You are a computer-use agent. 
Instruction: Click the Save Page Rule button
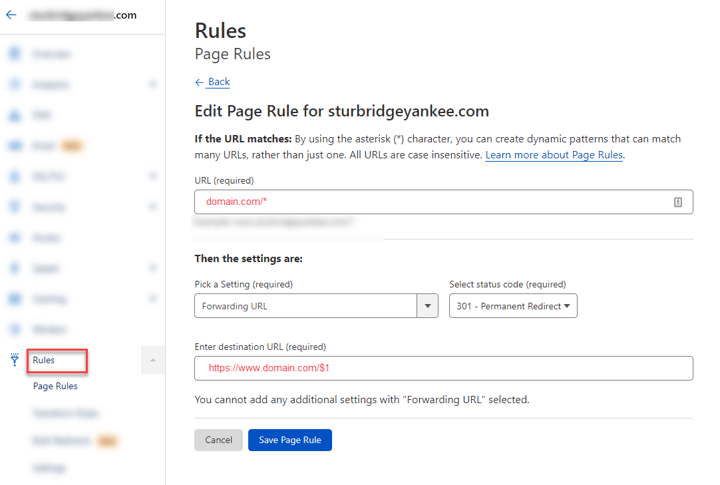[290, 440]
